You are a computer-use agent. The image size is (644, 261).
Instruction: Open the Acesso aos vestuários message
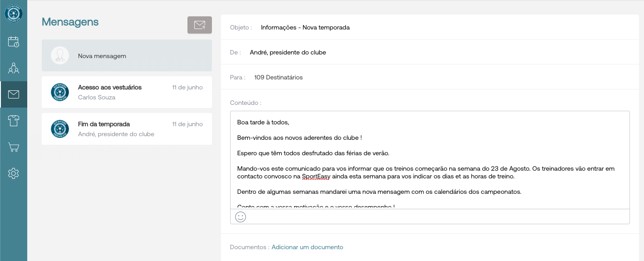[x=127, y=92]
